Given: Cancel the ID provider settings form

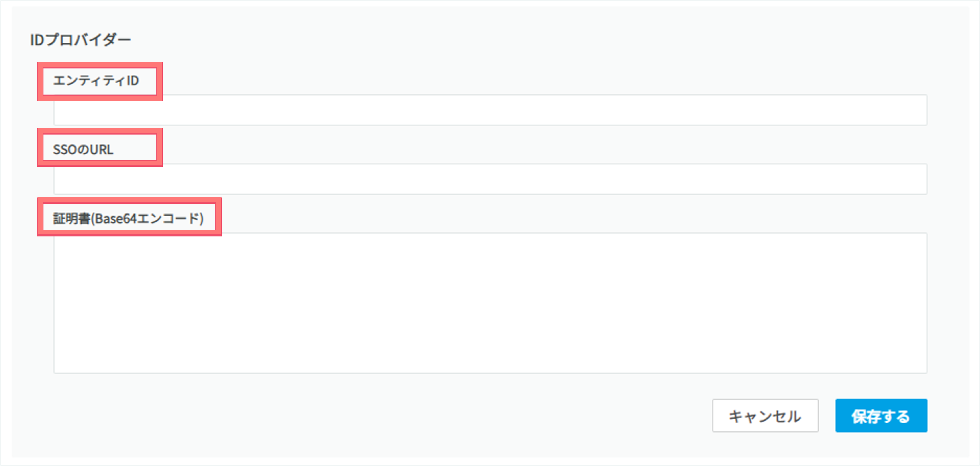Looking at the screenshot, I should click(765, 415).
